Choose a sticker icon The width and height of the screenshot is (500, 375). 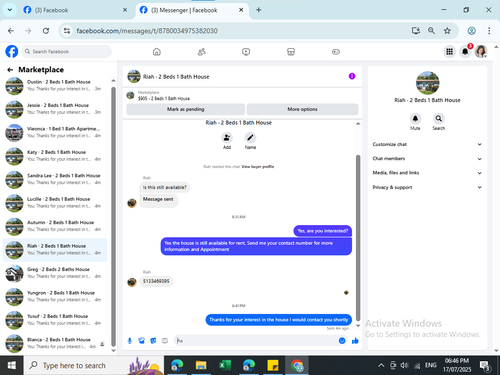pos(153,341)
